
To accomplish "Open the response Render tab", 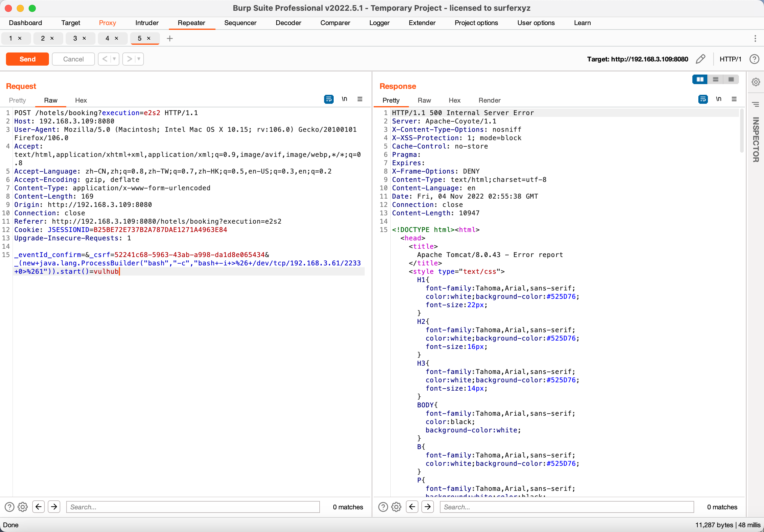I will (x=489, y=100).
